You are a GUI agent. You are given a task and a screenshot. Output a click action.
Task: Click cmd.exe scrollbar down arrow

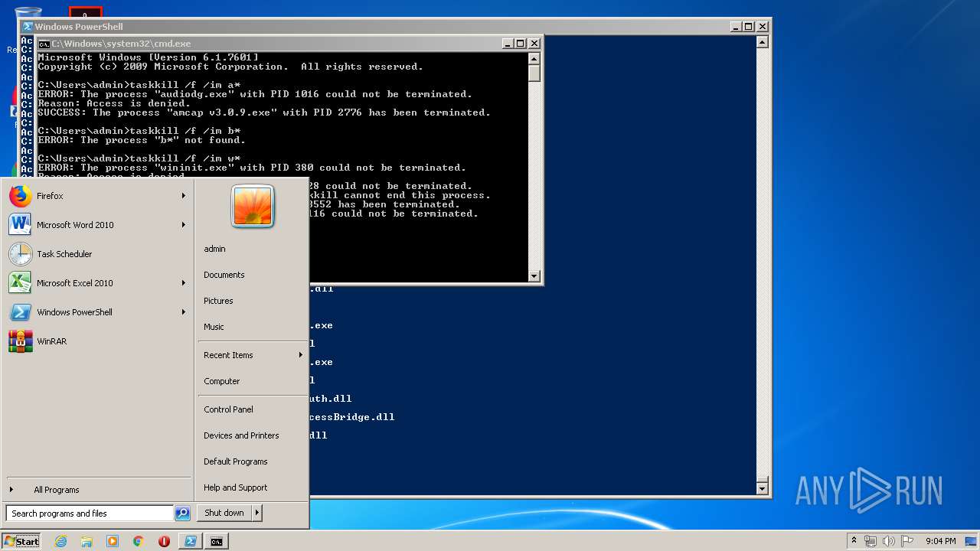pos(534,276)
